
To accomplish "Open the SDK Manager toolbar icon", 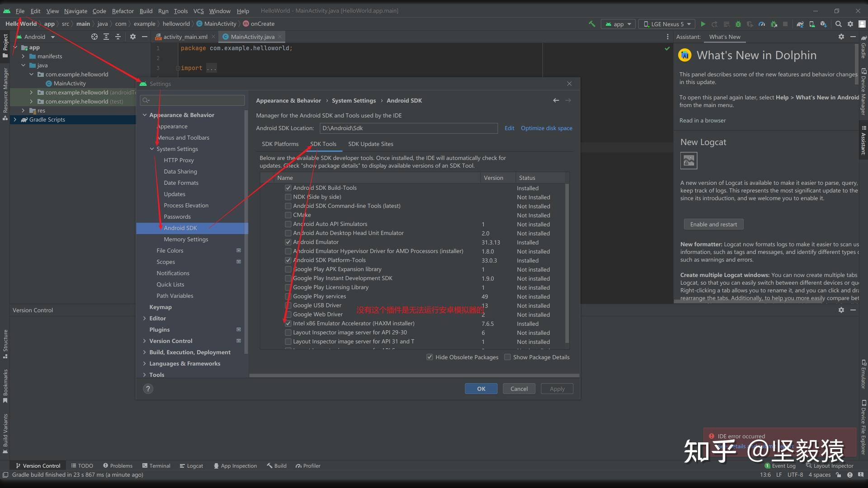I will click(824, 24).
